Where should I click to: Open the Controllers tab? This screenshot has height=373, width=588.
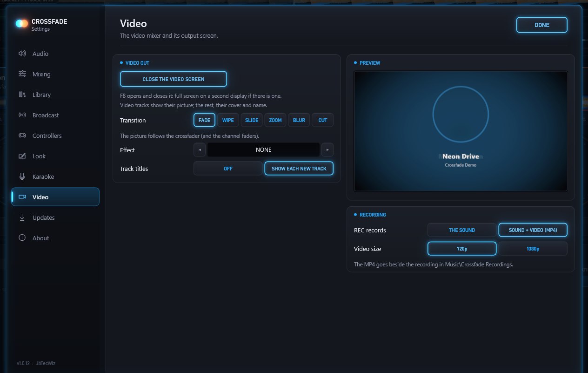(55, 136)
